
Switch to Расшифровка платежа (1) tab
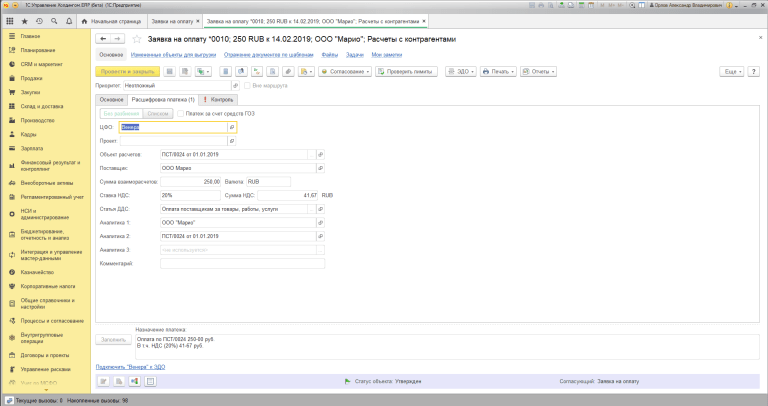point(163,99)
